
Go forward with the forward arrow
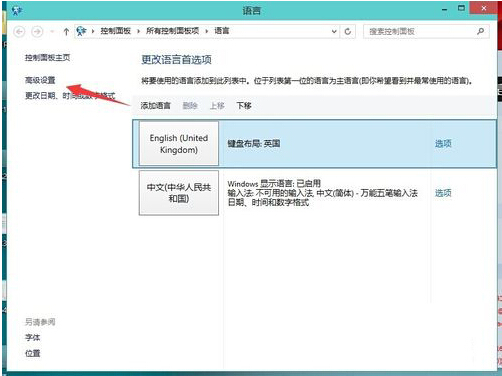pos(37,31)
